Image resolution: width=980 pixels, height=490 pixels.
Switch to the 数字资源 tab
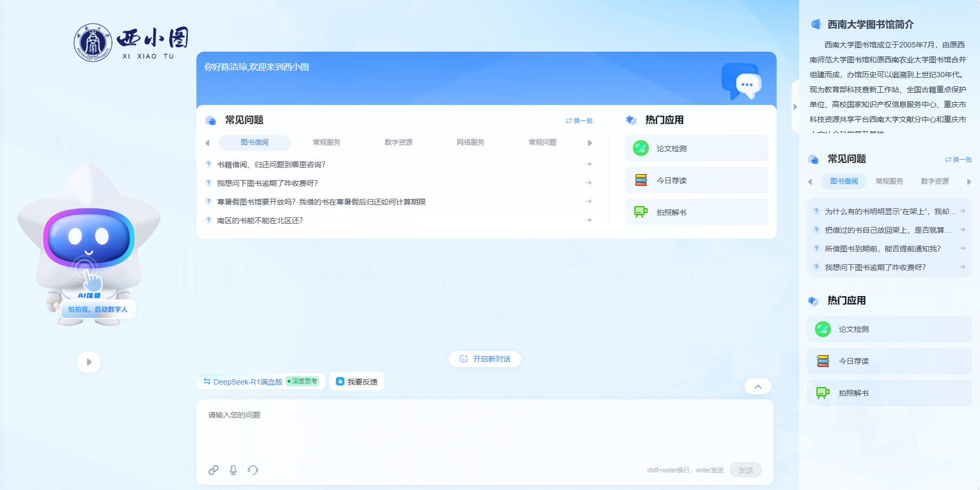[x=398, y=142]
